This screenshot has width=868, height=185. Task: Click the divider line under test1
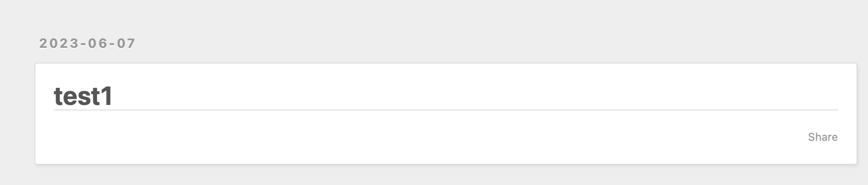(445, 110)
